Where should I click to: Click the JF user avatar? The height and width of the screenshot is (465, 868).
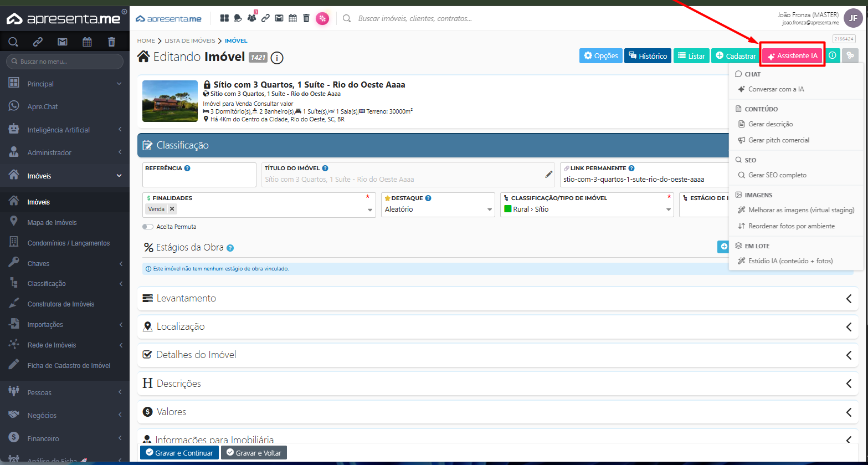[853, 18]
